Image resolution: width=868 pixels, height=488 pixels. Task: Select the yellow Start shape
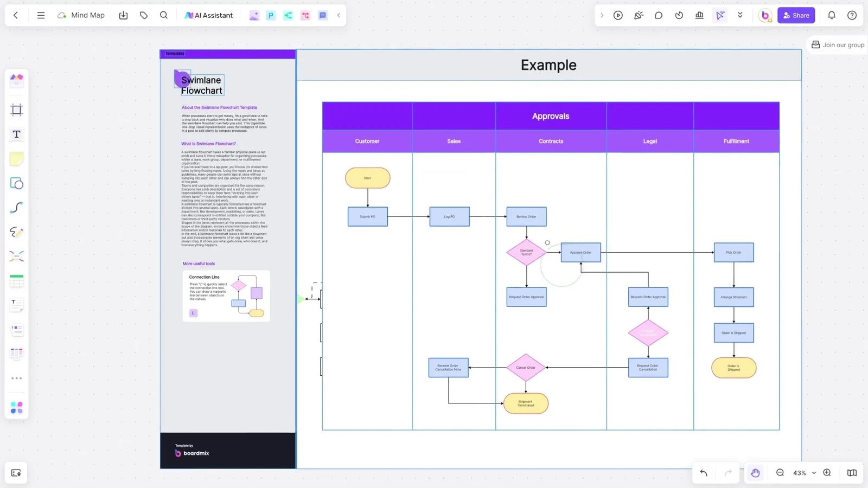368,178
